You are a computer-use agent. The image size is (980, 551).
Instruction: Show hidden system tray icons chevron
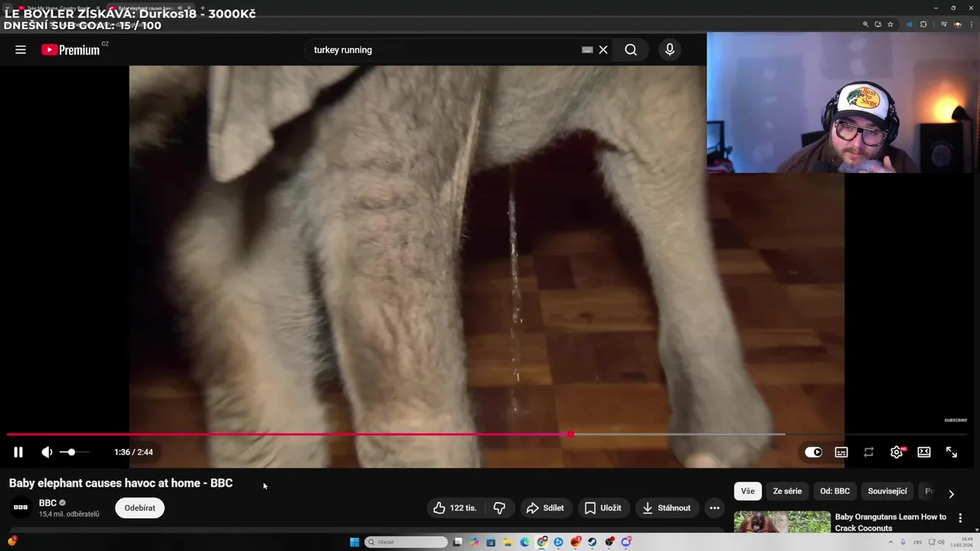pos(890,543)
